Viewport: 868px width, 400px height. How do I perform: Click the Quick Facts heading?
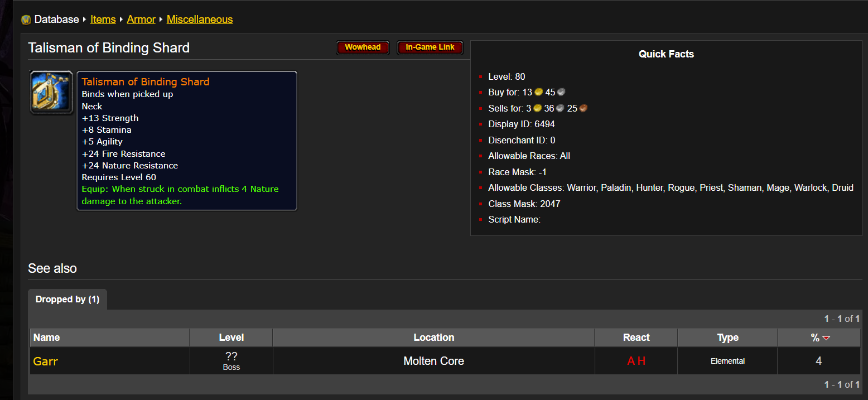pyautogui.click(x=666, y=54)
